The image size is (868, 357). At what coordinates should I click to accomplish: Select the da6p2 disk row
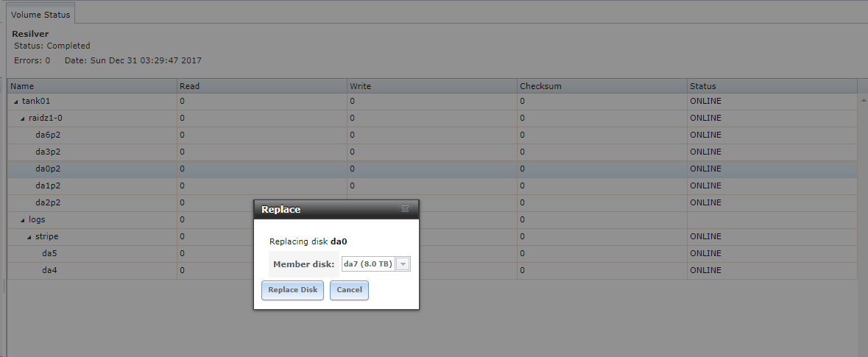(x=431, y=135)
